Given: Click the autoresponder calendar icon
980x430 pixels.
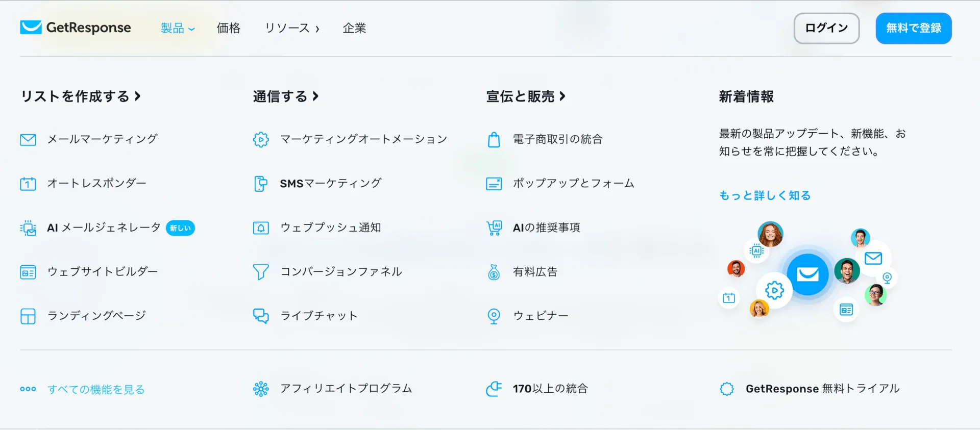Looking at the screenshot, I should pos(28,184).
